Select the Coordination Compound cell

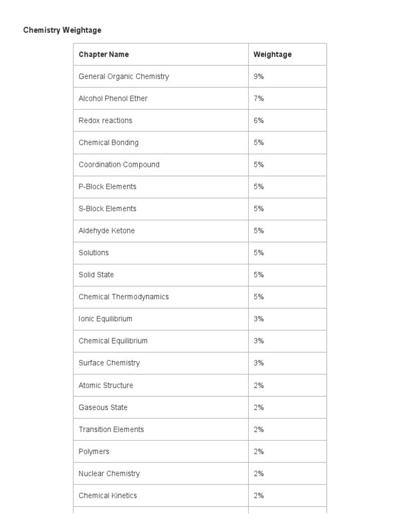pos(119,165)
